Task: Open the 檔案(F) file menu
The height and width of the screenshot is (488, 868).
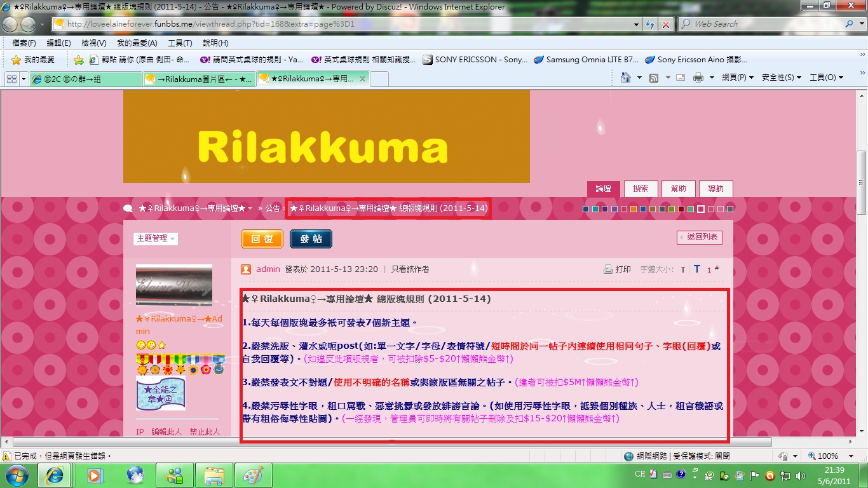Action: [24, 43]
